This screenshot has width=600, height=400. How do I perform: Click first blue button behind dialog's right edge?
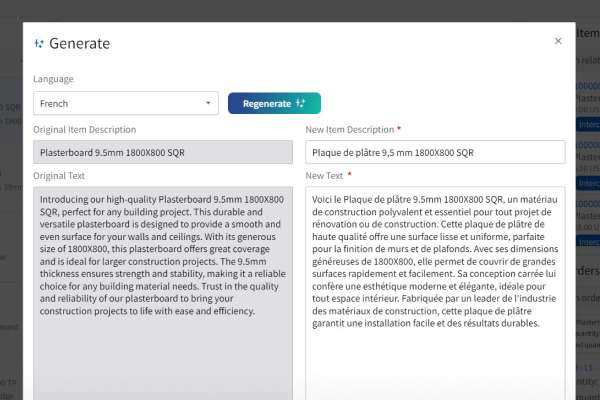588,125
